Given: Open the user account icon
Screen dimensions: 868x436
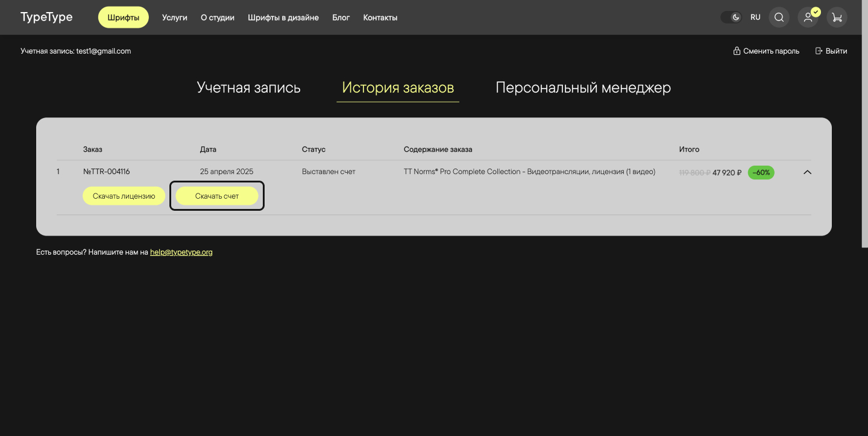Looking at the screenshot, I should point(808,17).
